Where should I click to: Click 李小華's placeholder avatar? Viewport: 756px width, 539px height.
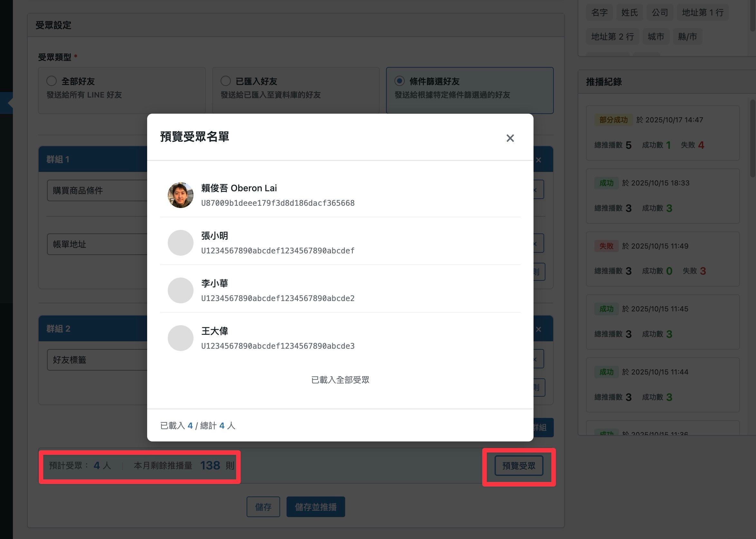click(x=181, y=290)
